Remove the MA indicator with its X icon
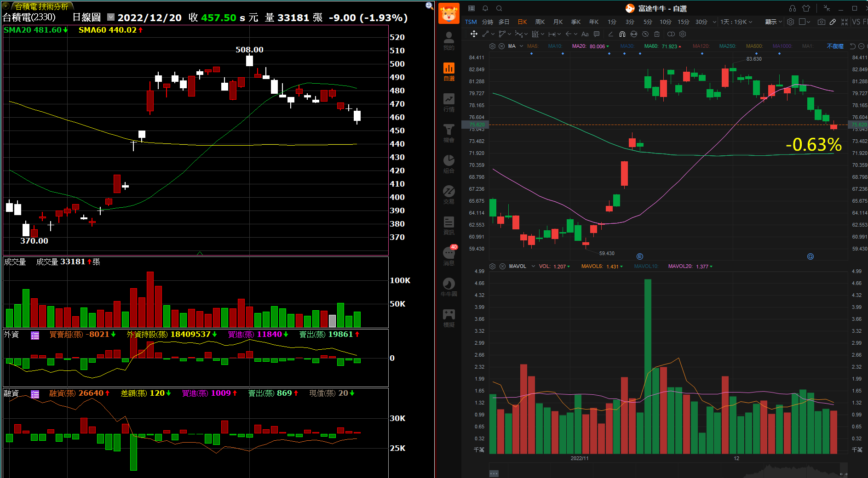The image size is (868, 478). tap(501, 46)
